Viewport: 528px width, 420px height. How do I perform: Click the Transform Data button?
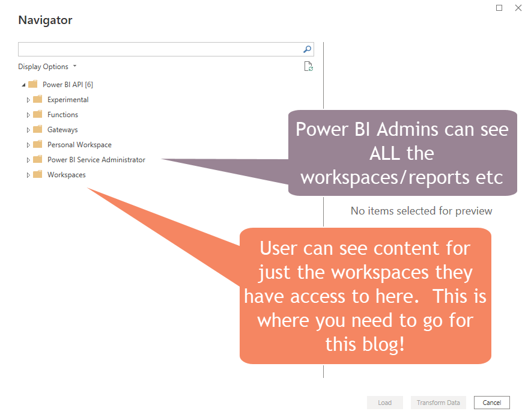point(438,403)
